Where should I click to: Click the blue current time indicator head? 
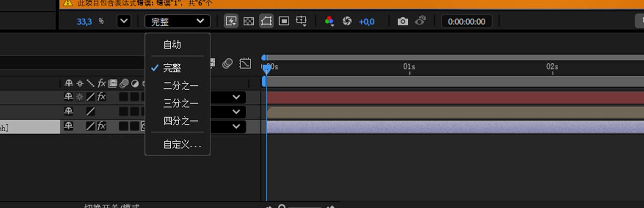click(266, 69)
